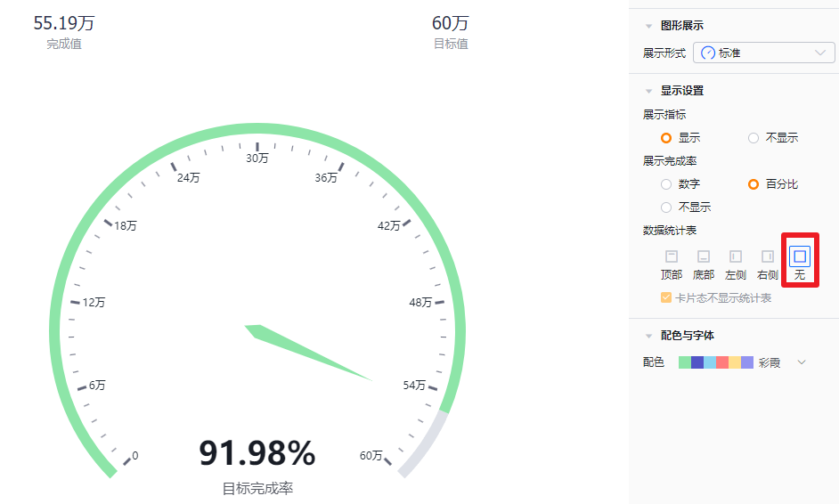Collapse the 配色与字体 section

coord(648,336)
